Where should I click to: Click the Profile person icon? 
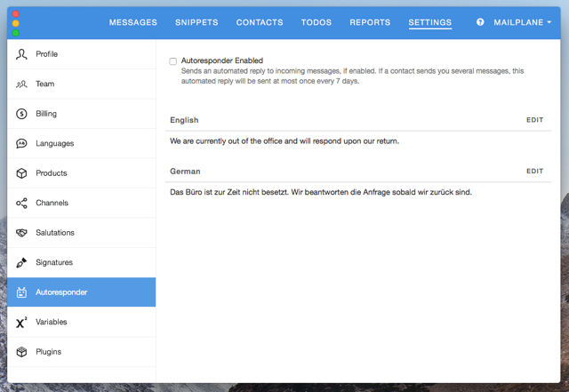21,54
